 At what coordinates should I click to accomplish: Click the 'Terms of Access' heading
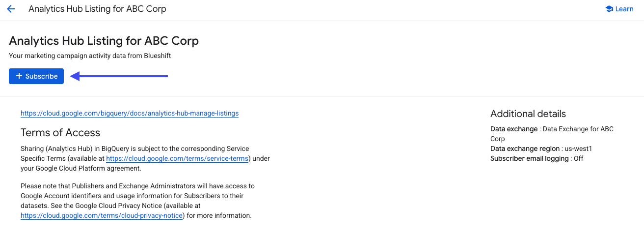click(x=60, y=132)
